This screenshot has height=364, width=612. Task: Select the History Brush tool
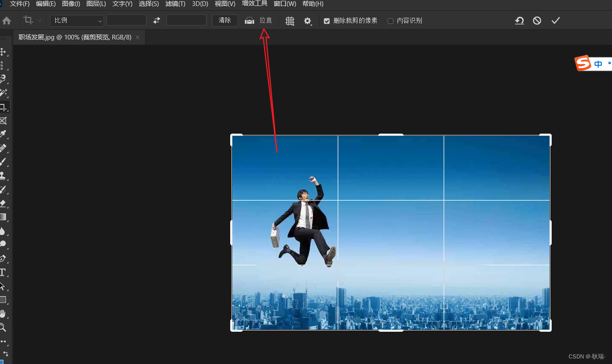[3, 189]
